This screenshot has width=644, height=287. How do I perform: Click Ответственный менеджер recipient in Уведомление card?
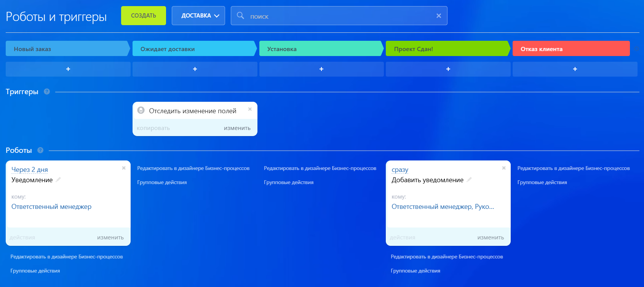pyautogui.click(x=51, y=207)
